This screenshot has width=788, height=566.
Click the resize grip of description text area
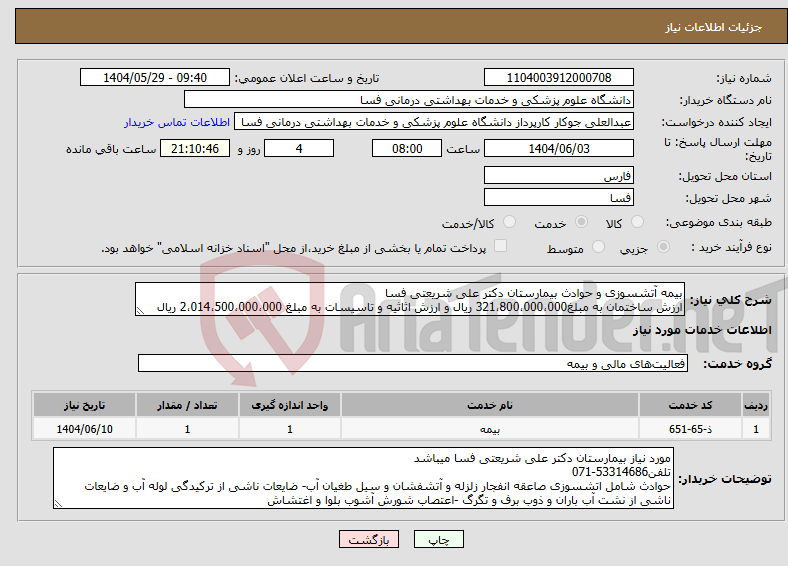point(140,311)
